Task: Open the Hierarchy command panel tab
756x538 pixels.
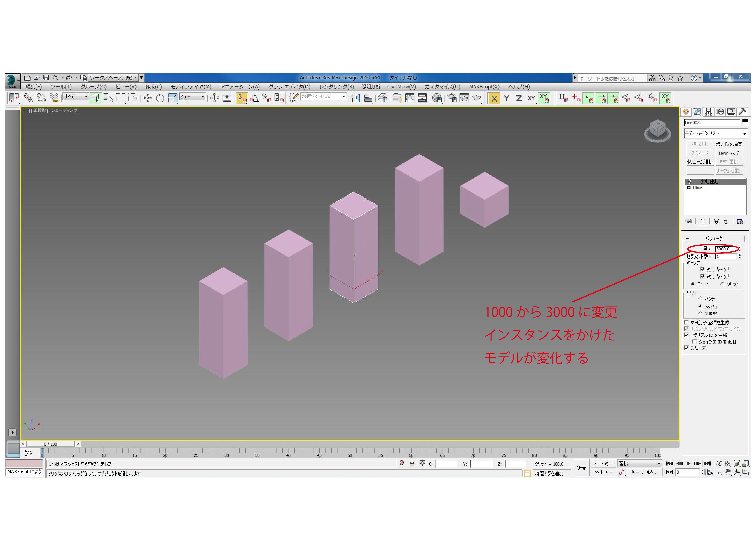Action: coord(708,112)
